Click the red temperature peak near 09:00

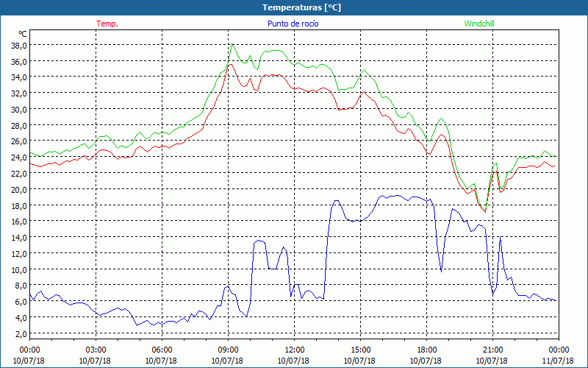tap(231, 64)
